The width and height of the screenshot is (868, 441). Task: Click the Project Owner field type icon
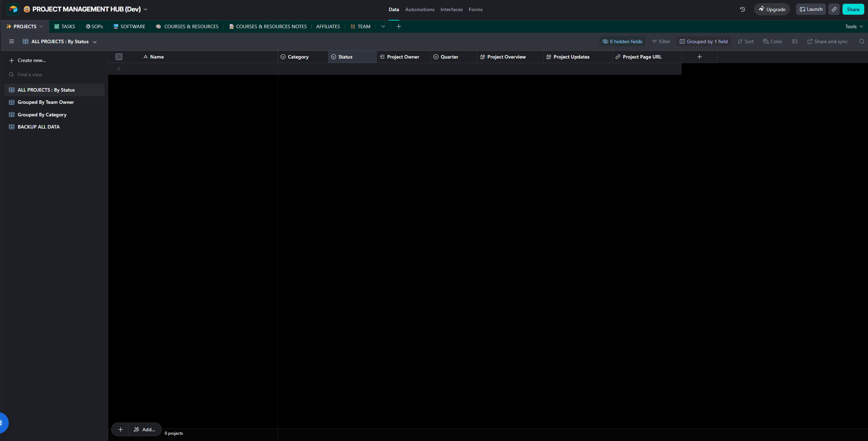(x=382, y=57)
